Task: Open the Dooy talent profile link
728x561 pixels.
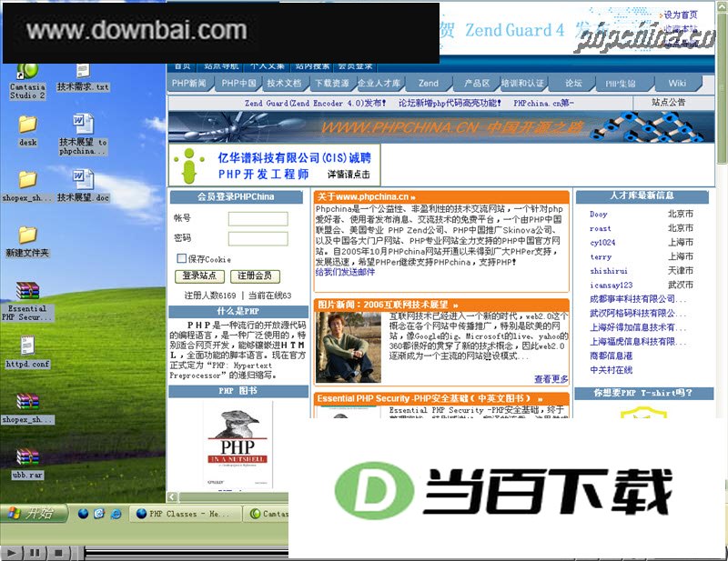Action: (599, 215)
